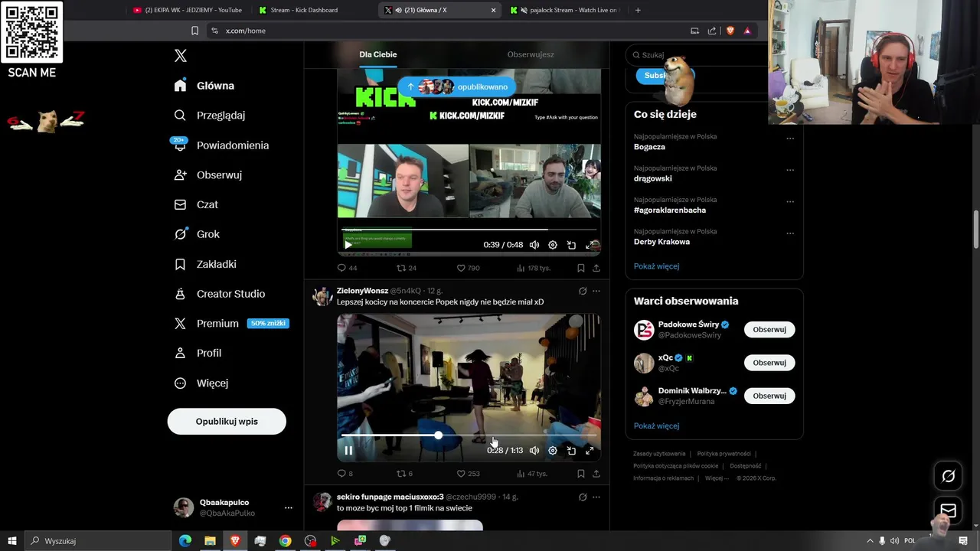The height and width of the screenshot is (551, 980).
Task: Click Opublikuj wpis button
Action: tap(227, 422)
